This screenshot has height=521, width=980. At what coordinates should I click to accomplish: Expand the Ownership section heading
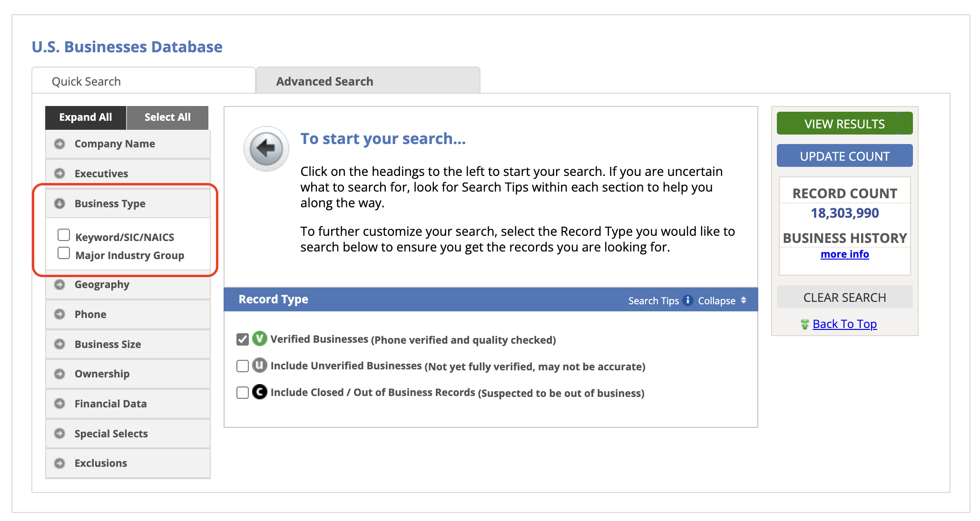tap(128, 374)
